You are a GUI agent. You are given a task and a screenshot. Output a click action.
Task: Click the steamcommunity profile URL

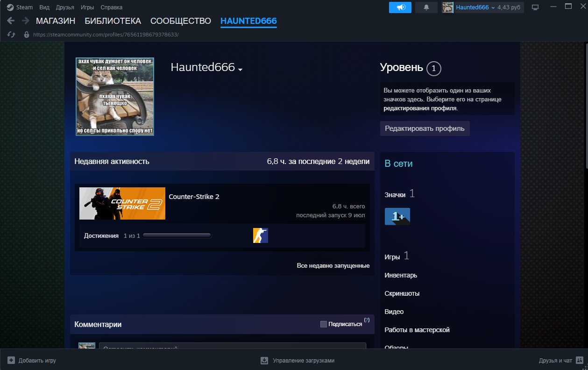coord(106,35)
